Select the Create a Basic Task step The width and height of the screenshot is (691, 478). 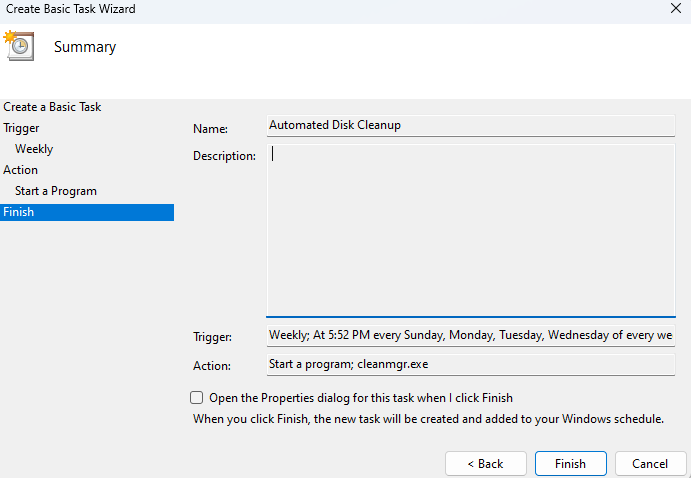(52, 107)
